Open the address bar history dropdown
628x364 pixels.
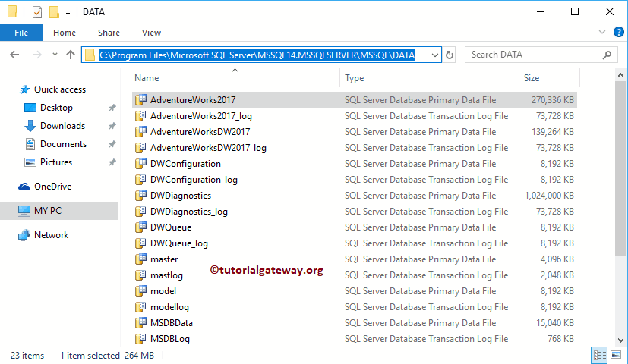tap(434, 55)
